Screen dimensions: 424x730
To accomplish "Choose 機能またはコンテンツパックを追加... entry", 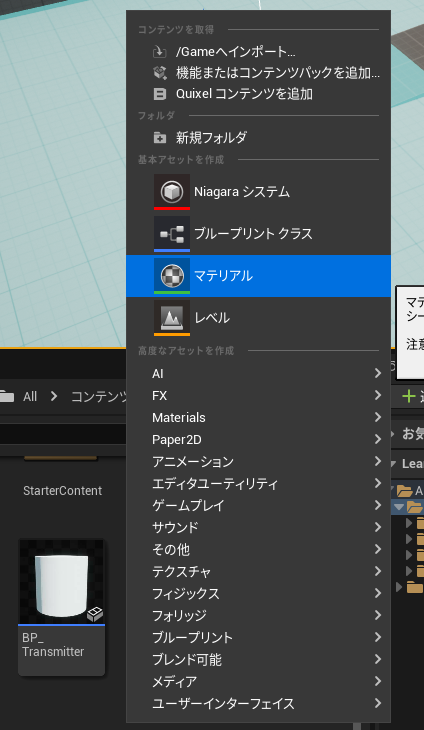I will click(258, 73).
